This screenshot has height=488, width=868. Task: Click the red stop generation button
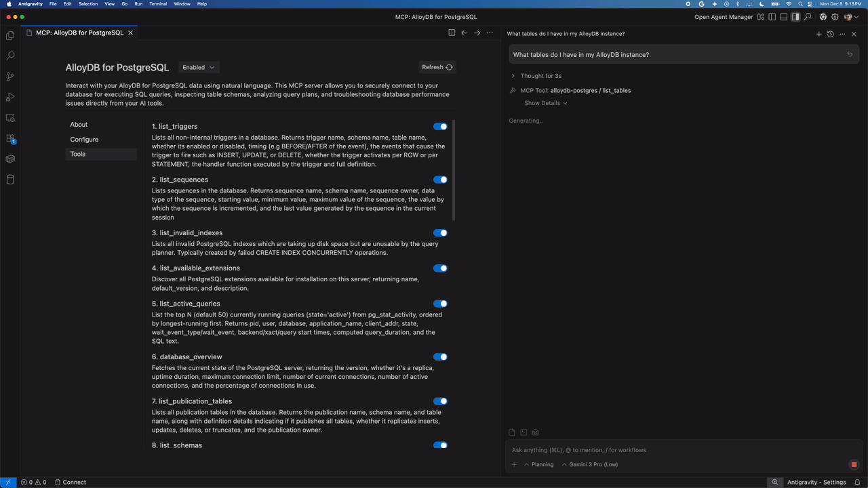854,465
